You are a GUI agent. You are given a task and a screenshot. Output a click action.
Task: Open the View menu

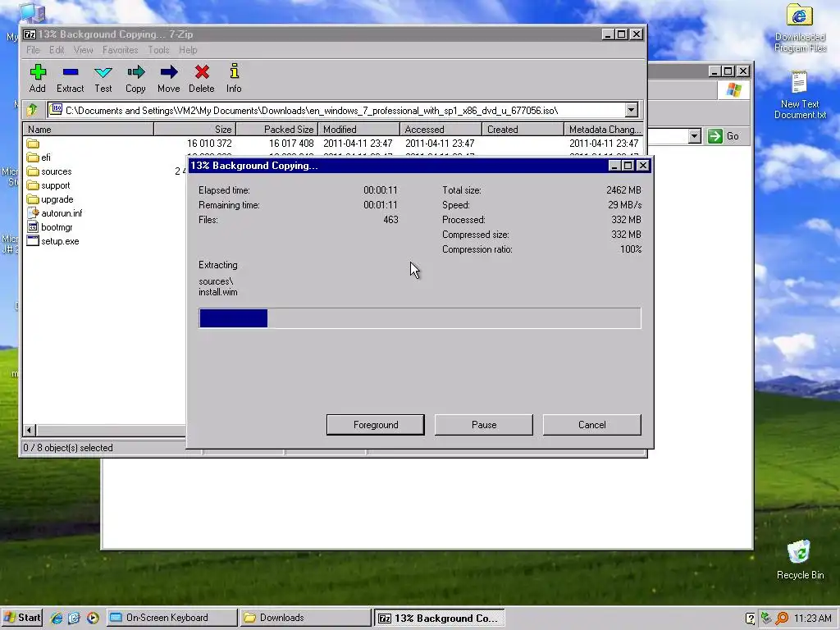click(83, 50)
